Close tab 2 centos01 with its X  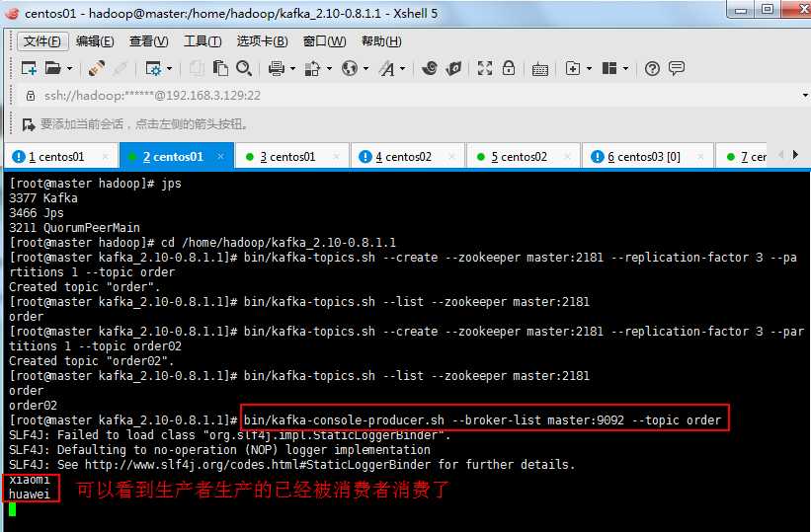221,156
